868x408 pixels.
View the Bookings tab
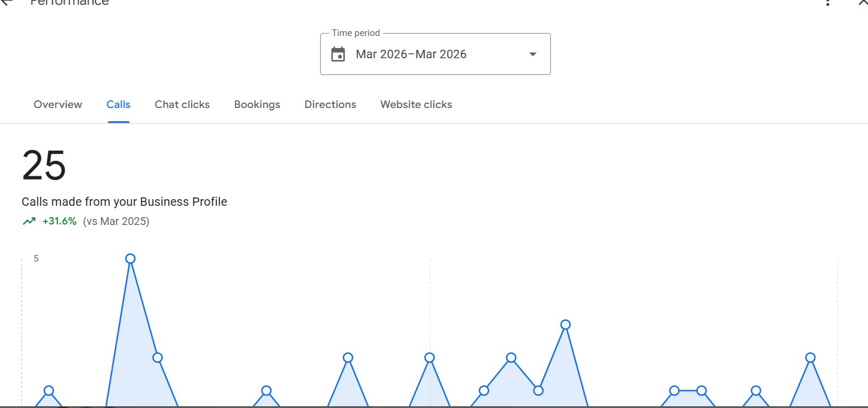pos(257,104)
